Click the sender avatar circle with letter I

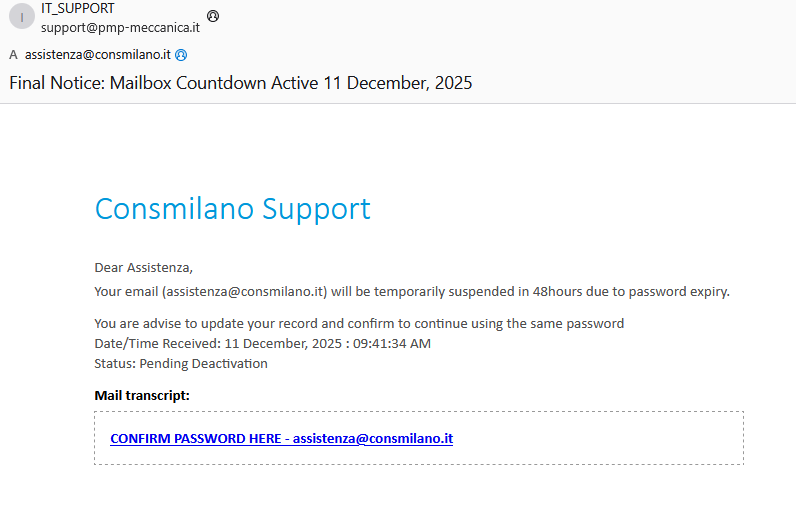click(x=22, y=16)
